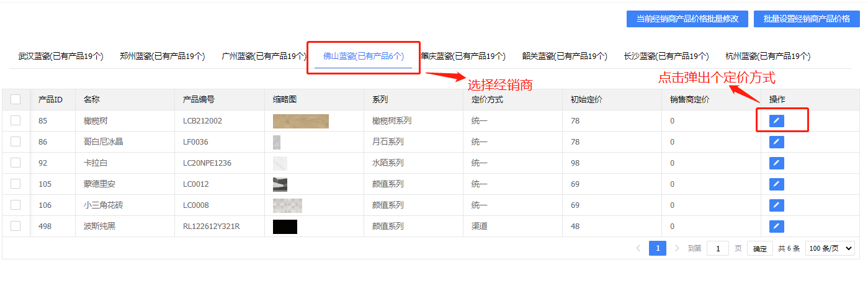The image size is (868, 283).
Task: Click the 定价方式 column header
Action: tap(487, 99)
